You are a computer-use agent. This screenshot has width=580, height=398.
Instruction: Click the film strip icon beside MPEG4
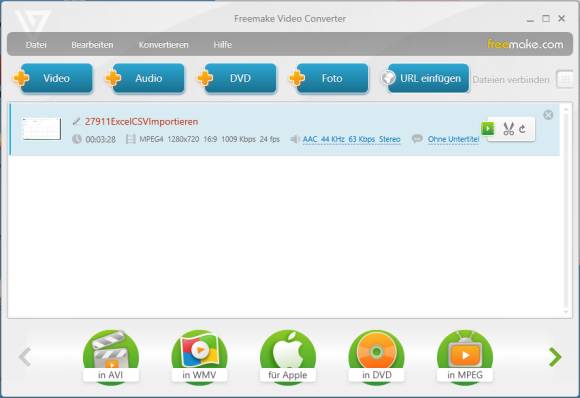click(131, 139)
